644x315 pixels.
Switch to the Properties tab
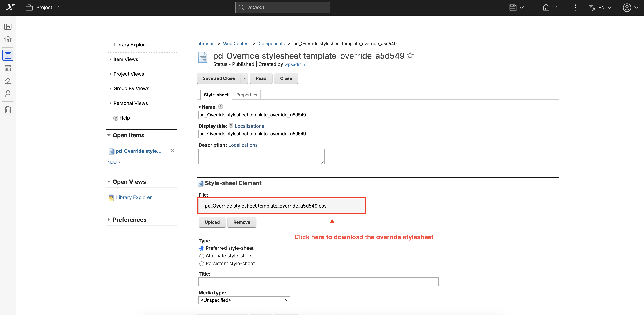point(246,95)
